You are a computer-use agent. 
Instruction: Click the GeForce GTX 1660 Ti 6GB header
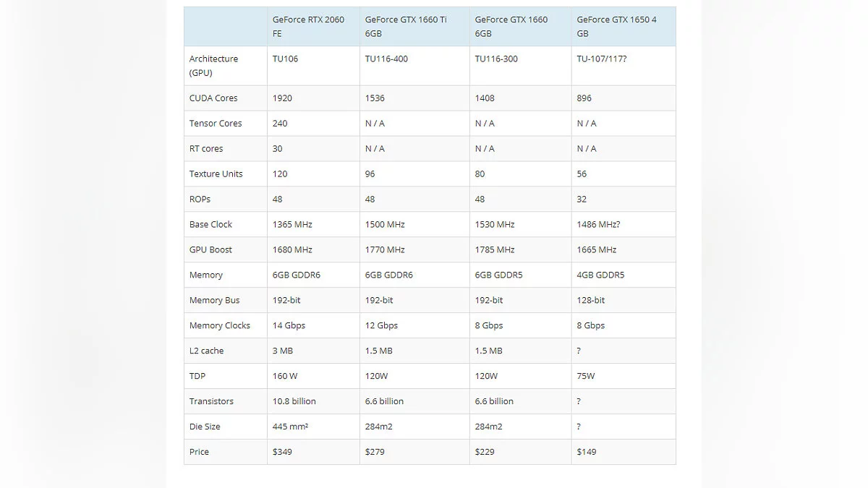click(x=405, y=27)
